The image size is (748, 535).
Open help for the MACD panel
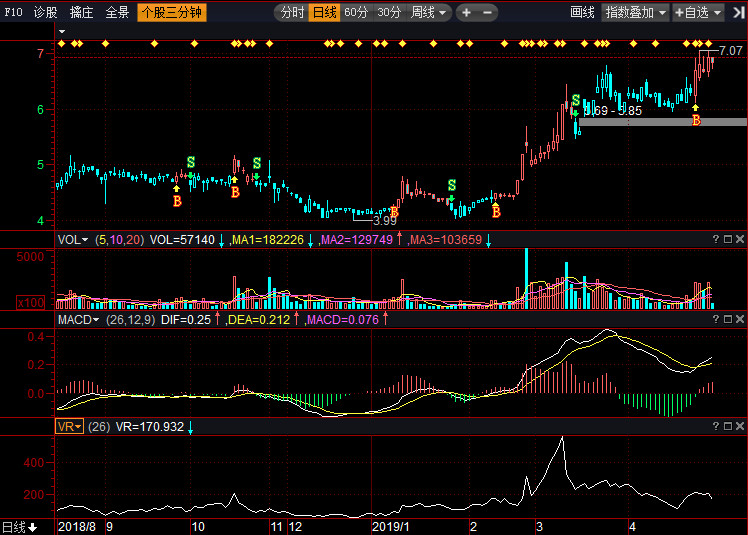[x=716, y=319]
